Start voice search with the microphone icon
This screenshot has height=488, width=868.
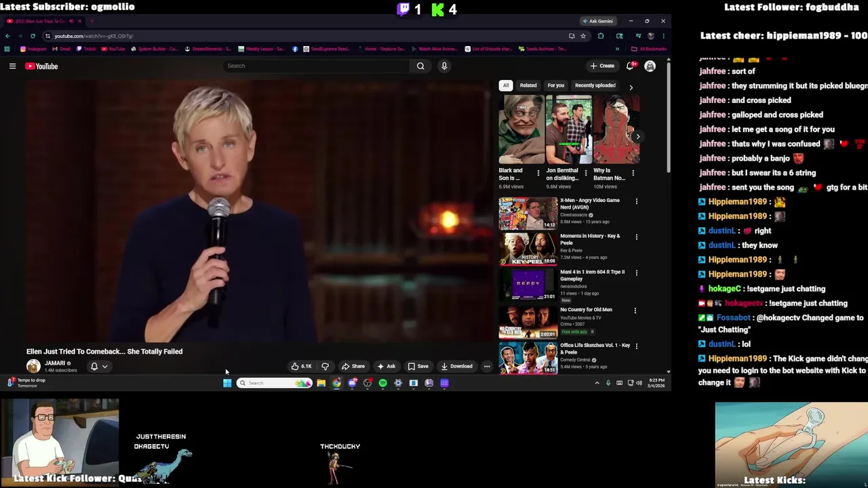coord(444,66)
